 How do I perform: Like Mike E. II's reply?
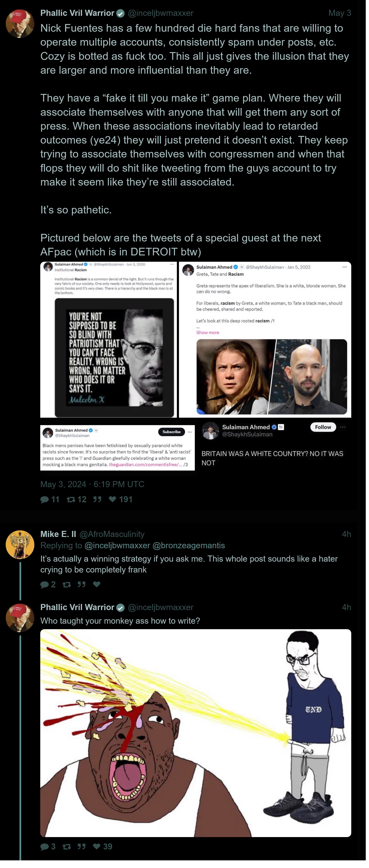(97, 585)
